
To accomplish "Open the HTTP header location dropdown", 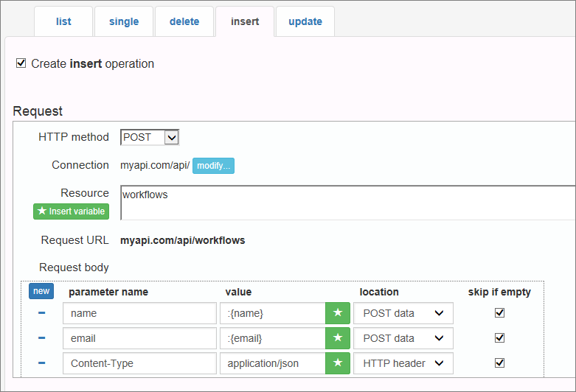I will coord(403,363).
